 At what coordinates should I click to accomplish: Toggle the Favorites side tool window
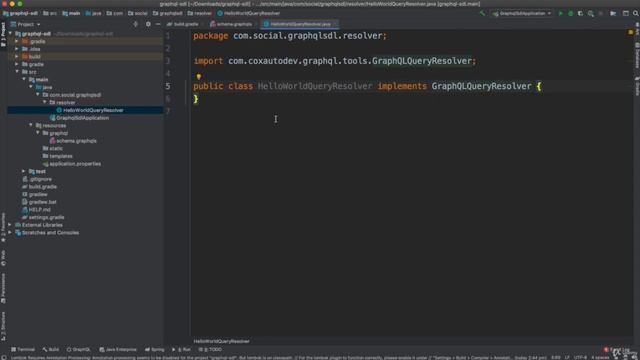point(3,227)
